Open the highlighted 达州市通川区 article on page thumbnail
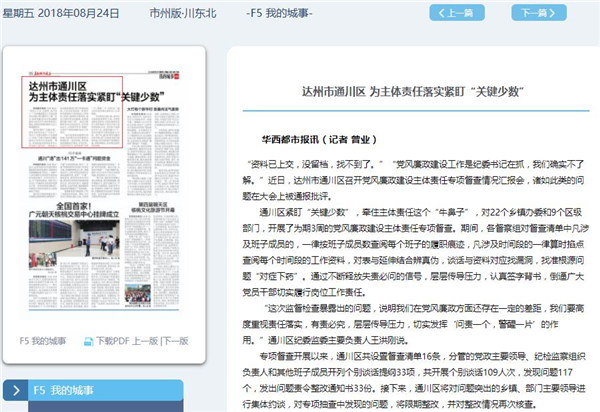 72,112
